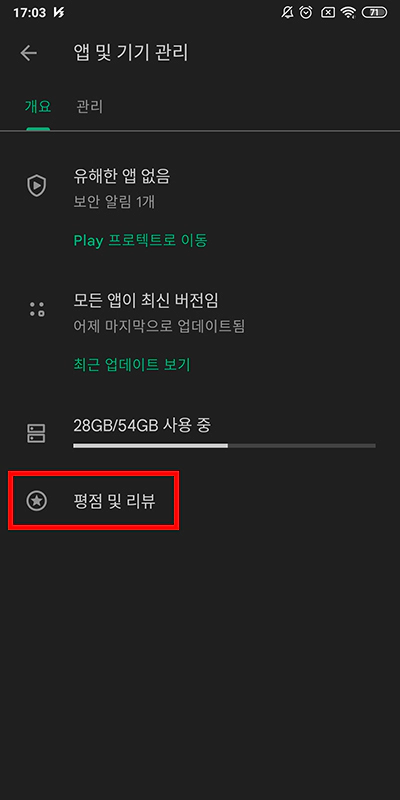Open Play 프로텍트로 이동 link

coord(140,240)
